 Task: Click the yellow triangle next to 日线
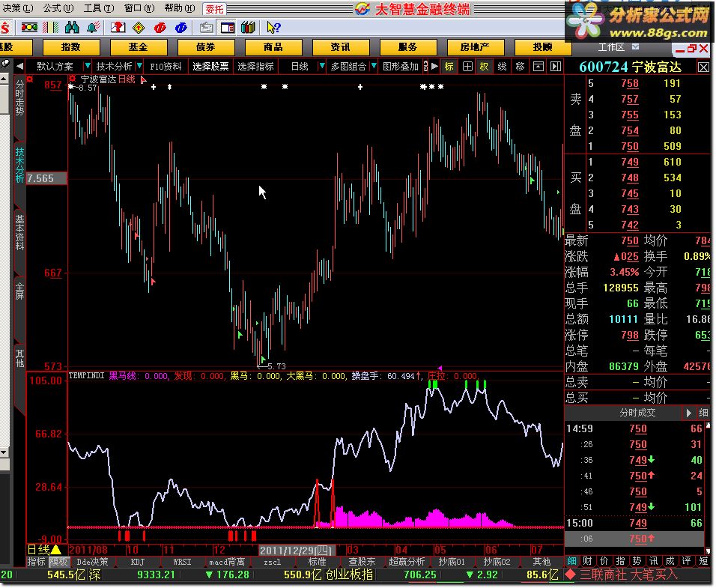click(x=55, y=550)
